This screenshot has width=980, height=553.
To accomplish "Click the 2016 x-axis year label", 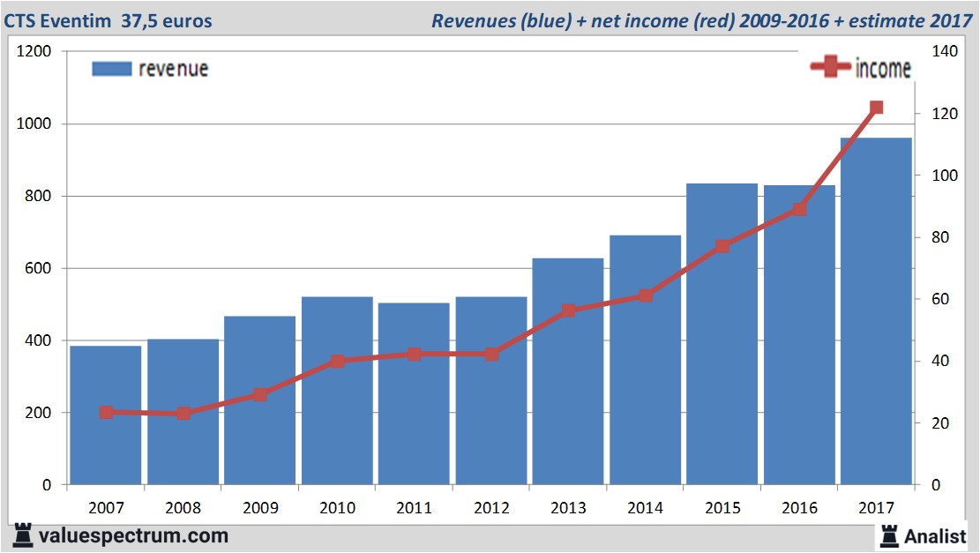I will pyautogui.click(x=800, y=507).
